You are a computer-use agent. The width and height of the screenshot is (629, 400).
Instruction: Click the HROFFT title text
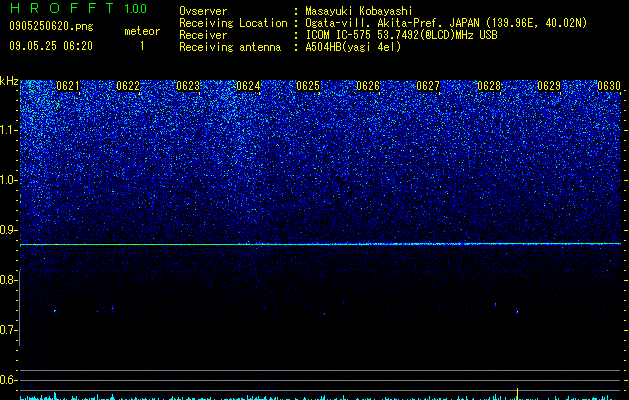pyautogui.click(x=62, y=8)
